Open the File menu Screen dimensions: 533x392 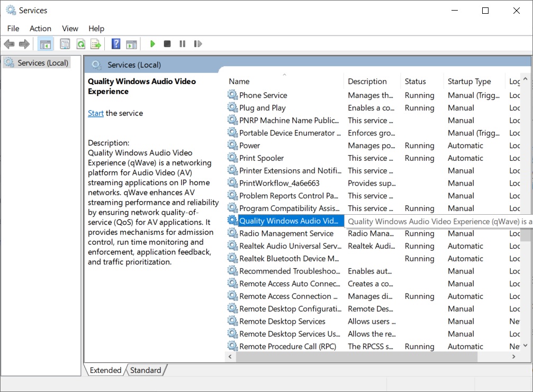[13, 29]
